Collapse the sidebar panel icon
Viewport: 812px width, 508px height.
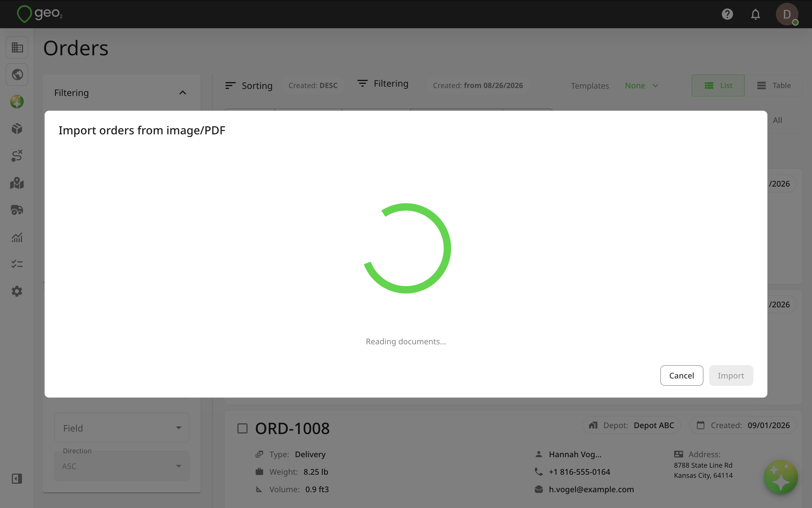[17, 478]
